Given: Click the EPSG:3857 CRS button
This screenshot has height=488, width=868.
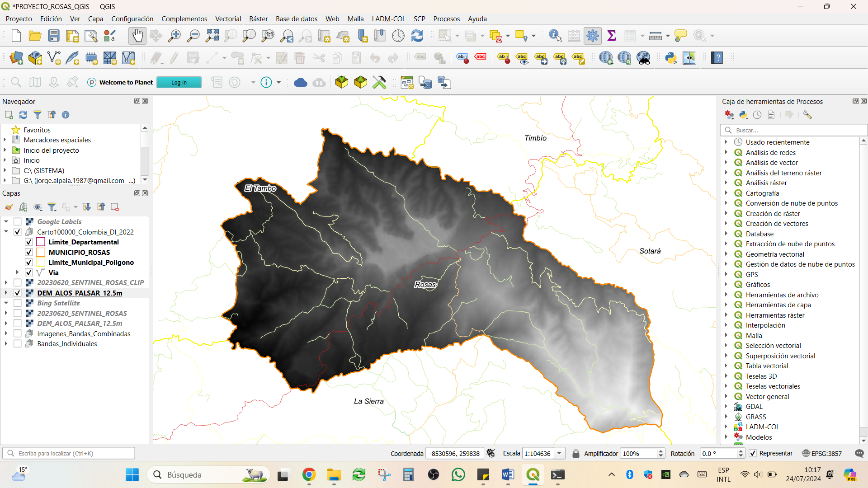Looking at the screenshot, I should tap(822, 453).
